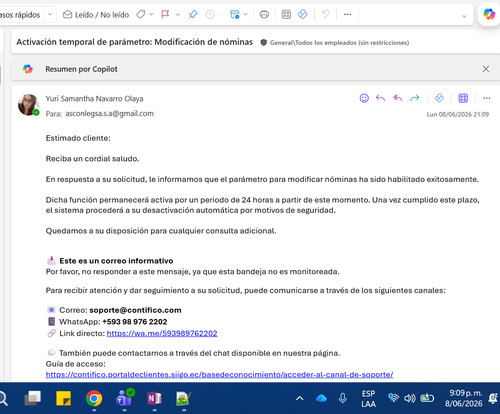Reply using the single reply arrow icon
This screenshot has width=500, height=414.
tap(380, 98)
